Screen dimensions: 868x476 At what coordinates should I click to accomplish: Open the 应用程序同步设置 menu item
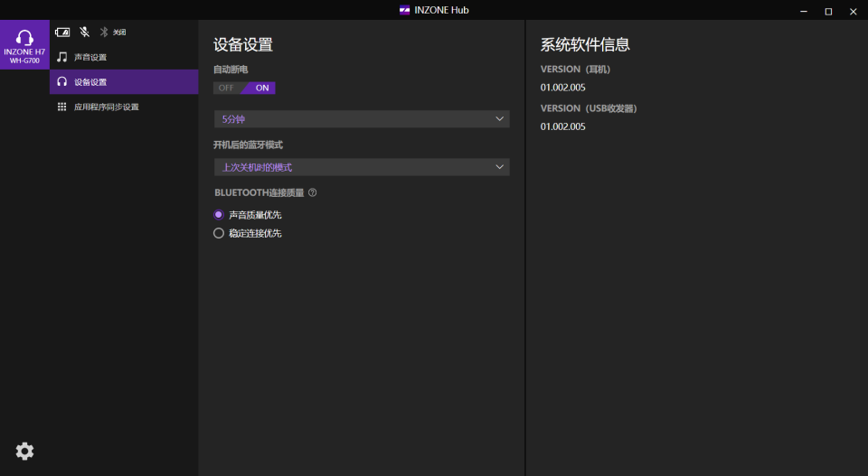[x=124, y=107]
